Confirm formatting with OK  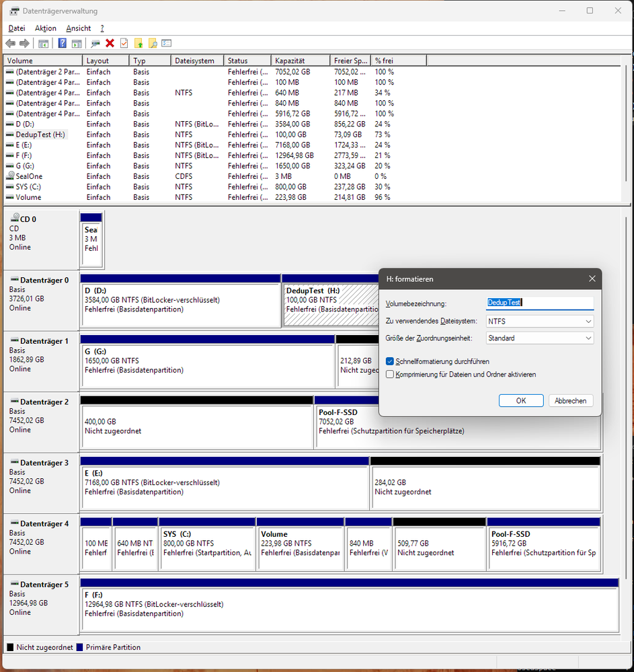(521, 401)
